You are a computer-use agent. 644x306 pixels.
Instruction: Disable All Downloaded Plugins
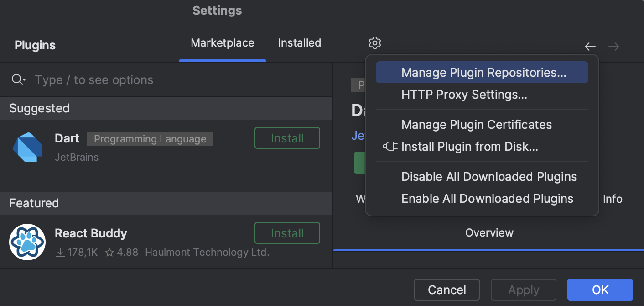tap(489, 176)
